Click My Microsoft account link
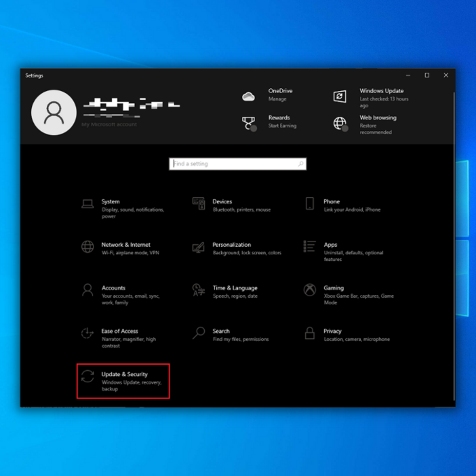 coord(109,124)
